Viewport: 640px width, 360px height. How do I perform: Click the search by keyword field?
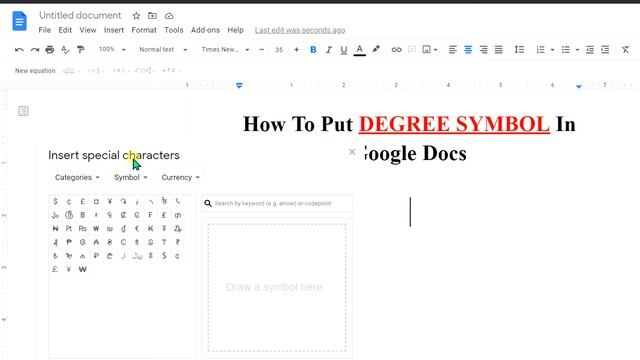pyautogui.click(x=277, y=203)
